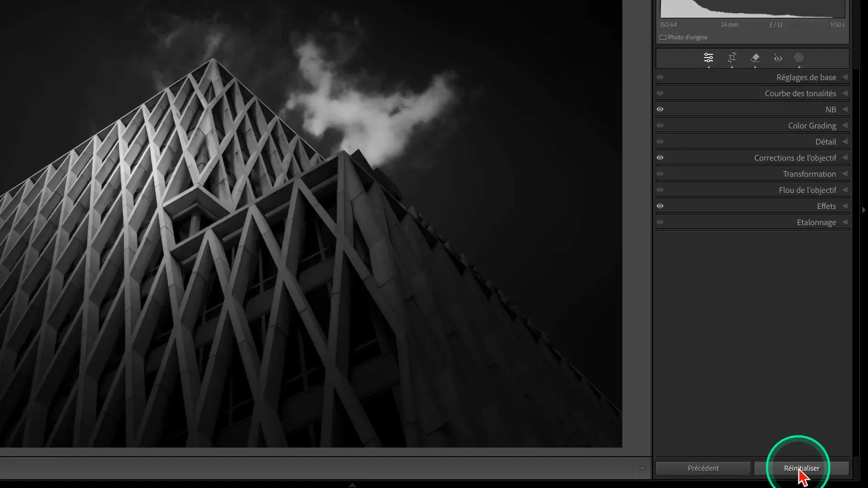Click the Précédent button
The image size is (868, 488).
point(703,468)
